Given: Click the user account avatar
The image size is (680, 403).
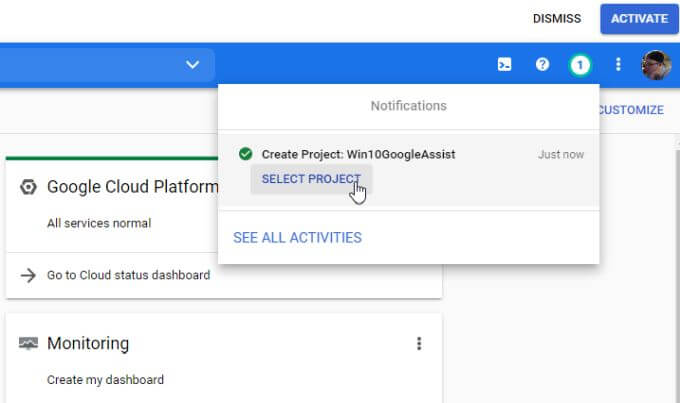Looking at the screenshot, I should [656, 65].
